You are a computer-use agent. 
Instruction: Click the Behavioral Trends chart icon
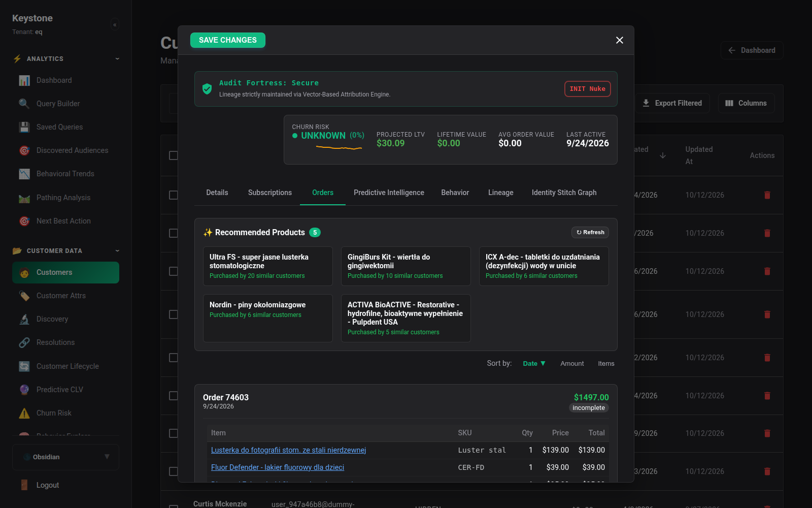pos(24,174)
